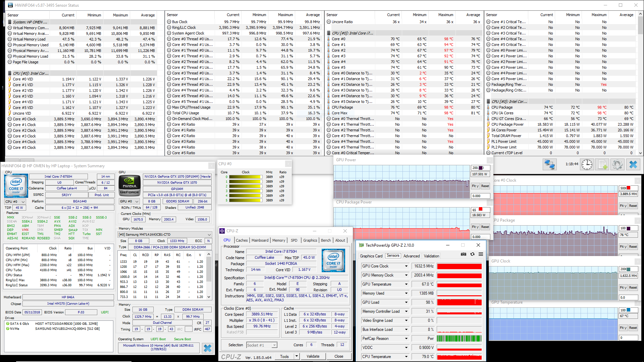Click the clock icon to reset elapsed time
The image size is (644, 362).
point(587,164)
